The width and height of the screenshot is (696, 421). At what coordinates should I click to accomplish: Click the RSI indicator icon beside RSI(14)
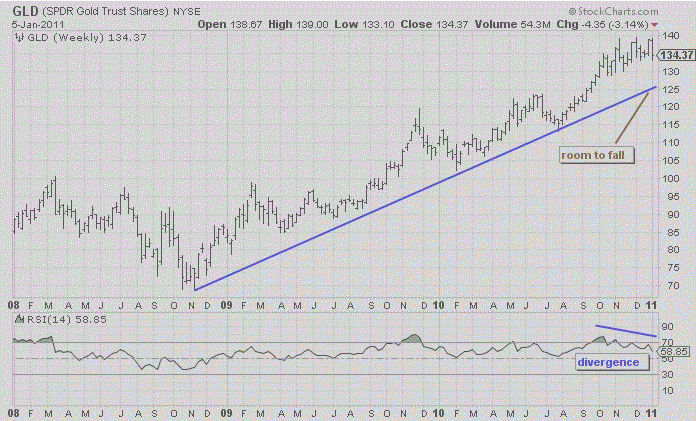tap(19, 319)
